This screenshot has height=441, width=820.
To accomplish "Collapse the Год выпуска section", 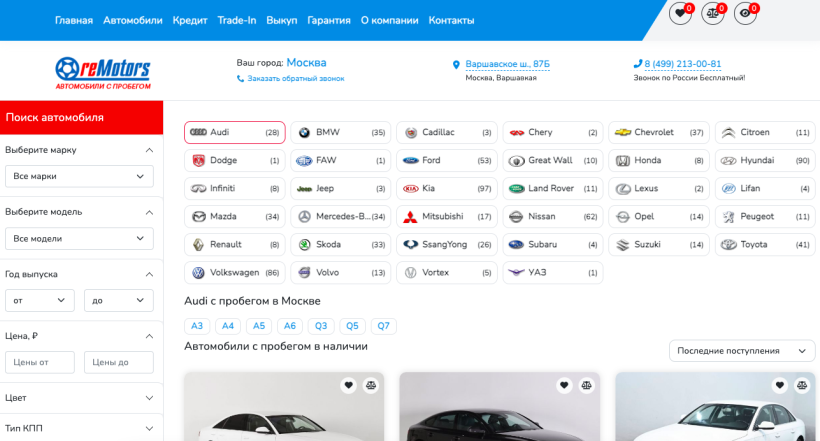I will tap(149, 274).
